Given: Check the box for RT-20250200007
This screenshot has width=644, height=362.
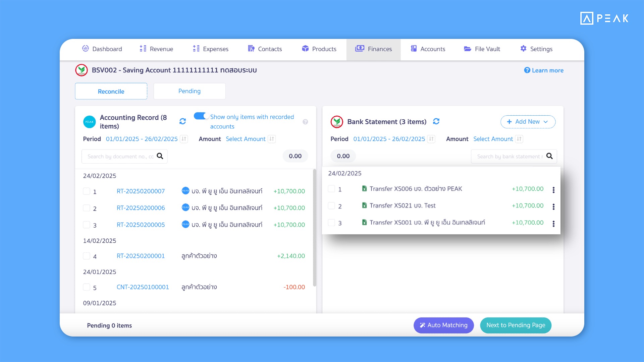Looking at the screenshot, I should (x=86, y=191).
